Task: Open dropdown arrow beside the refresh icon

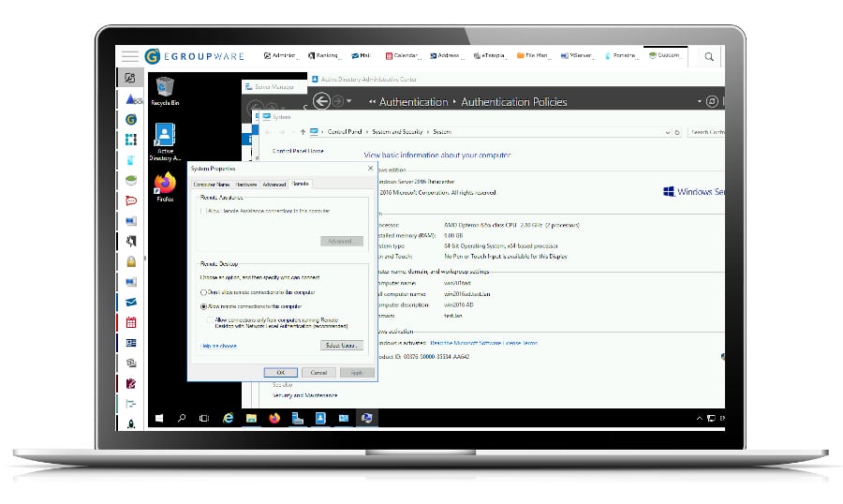Action: pyautogui.click(x=700, y=101)
